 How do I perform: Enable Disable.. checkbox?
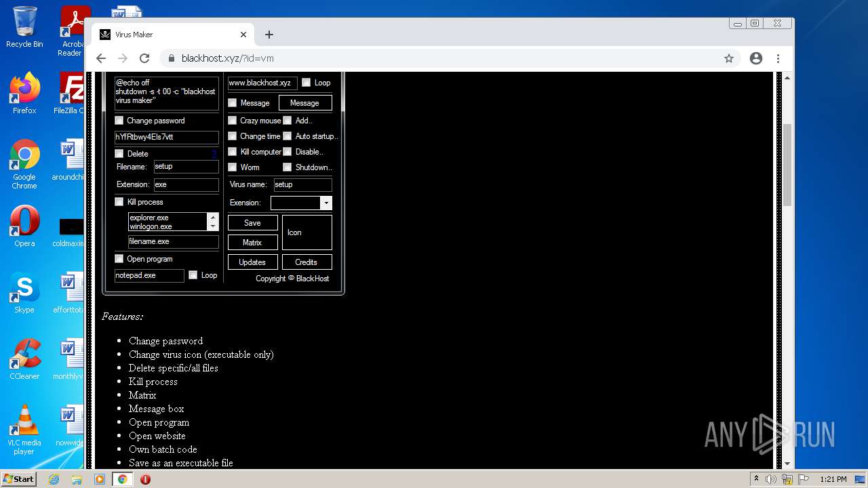click(x=288, y=152)
